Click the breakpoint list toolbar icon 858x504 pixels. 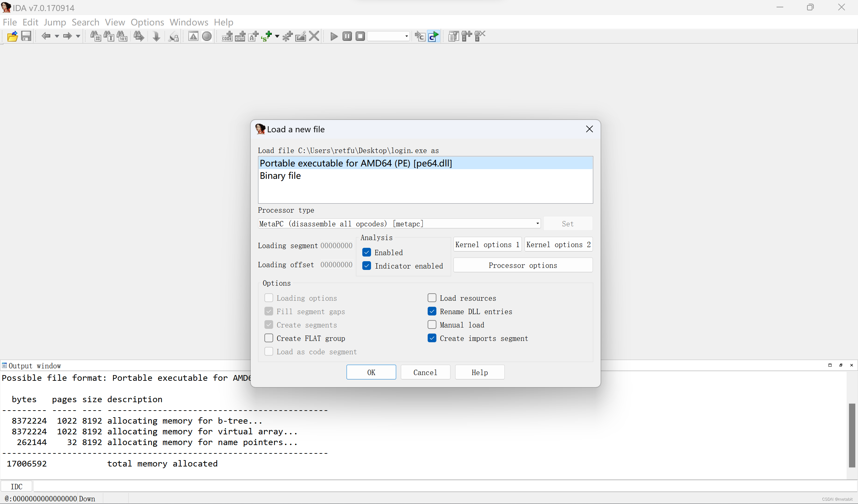click(x=453, y=36)
